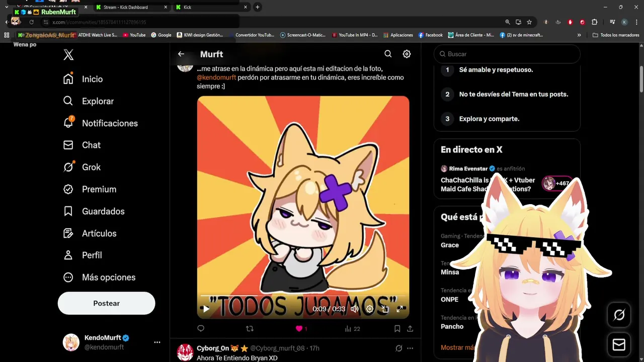Viewport: 644px width, 362px height.
Task: Reply to the video post
Action: pyautogui.click(x=201, y=328)
